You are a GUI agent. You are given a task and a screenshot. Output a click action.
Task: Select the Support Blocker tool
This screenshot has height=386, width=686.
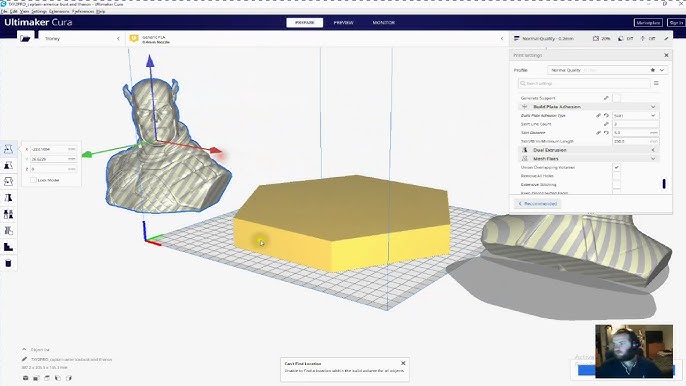click(x=8, y=231)
